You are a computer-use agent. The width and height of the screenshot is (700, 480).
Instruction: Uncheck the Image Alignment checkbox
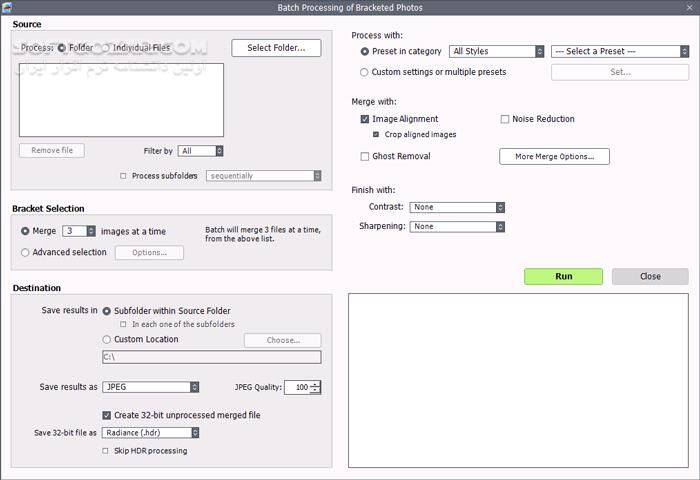pyautogui.click(x=365, y=119)
